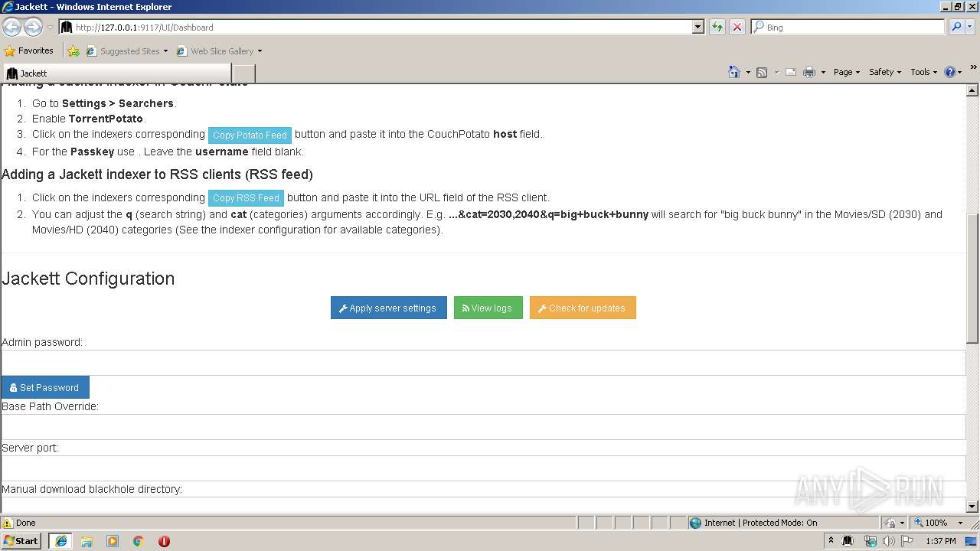Expand the Print button dropdown arrow

click(x=823, y=72)
